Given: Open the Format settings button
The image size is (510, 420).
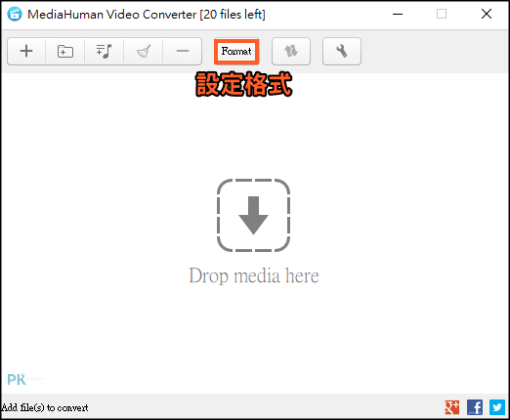Looking at the screenshot, I should pyautogui.click(x=236, y=52).
